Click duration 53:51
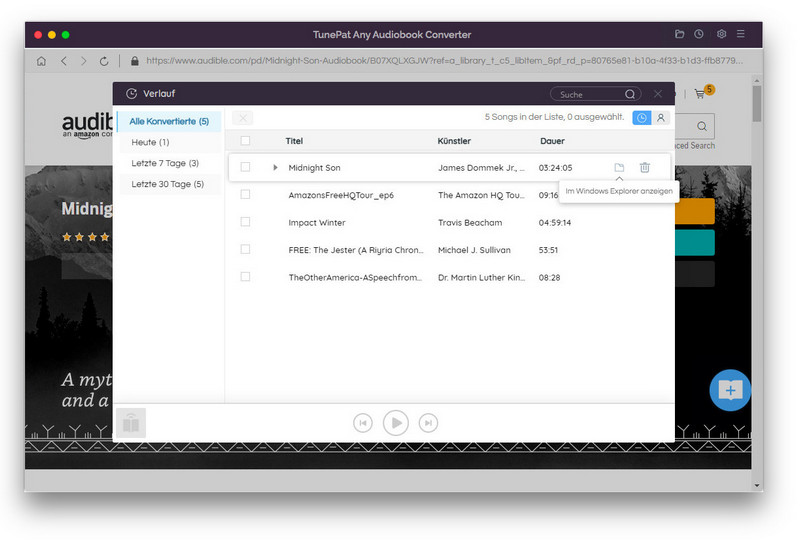Image resolution: width=800 pixels, height=544 pixels. 548,250
